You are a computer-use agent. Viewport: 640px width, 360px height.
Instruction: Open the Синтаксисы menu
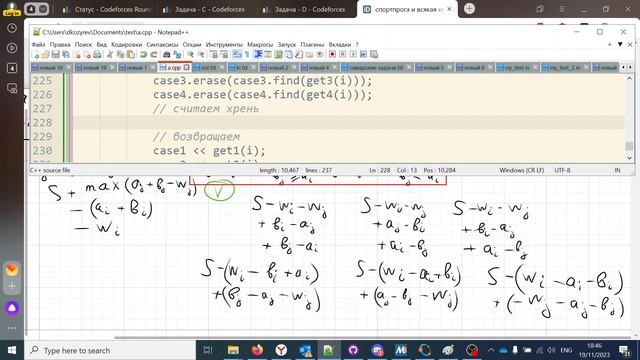click(x=162, y=44)
